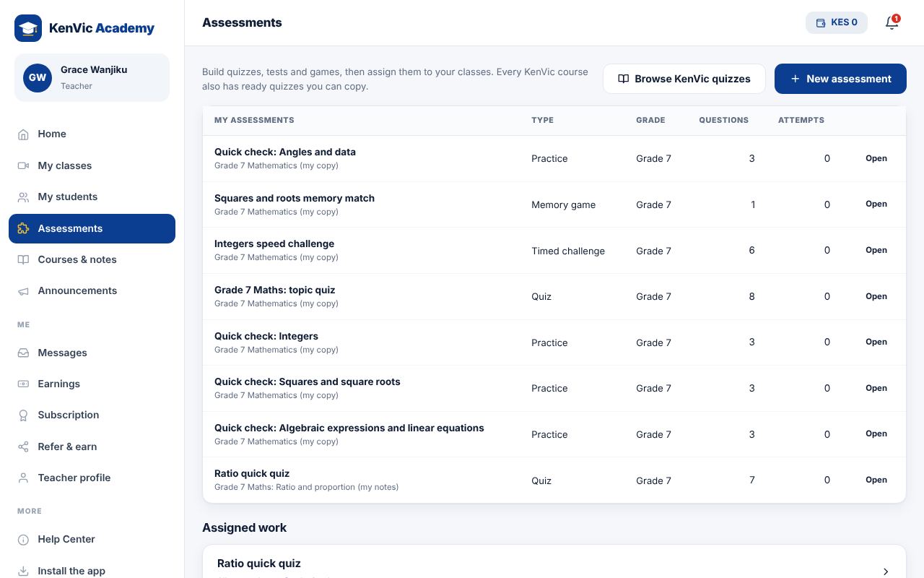Open notifications bell icon
The image size is (924, 578).
coord(892,22)
